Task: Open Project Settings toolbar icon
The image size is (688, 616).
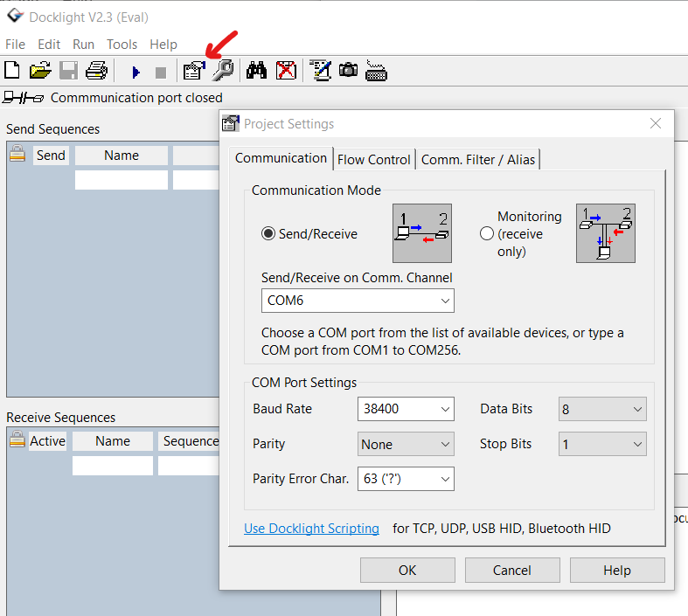Action: [194, 71]
